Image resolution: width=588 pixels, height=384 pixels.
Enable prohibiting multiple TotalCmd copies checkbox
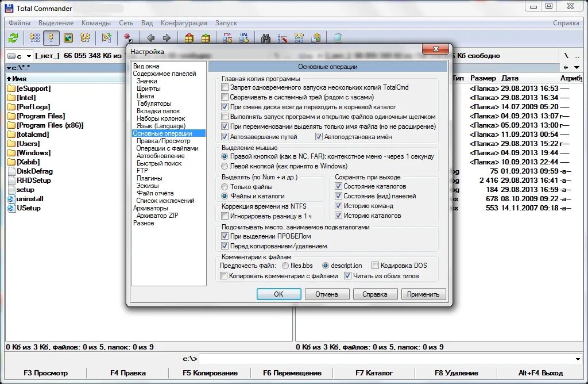point(225,87)
